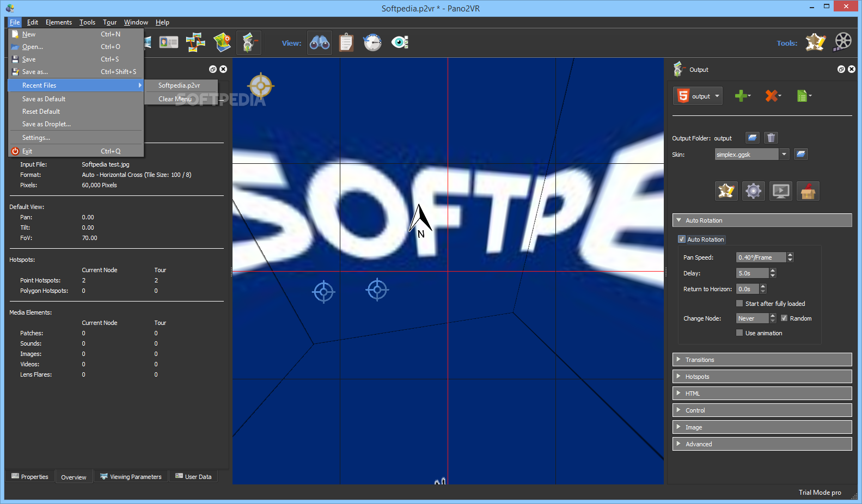Screen dimensions: 862x504
Task: Open the clock history view icon
Action: [x=373, y=42]
